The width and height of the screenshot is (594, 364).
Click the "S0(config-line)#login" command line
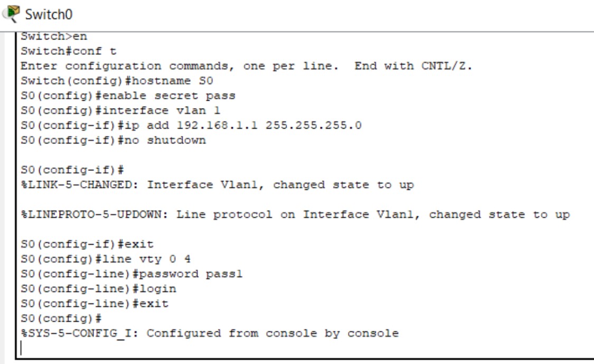pos(98,289)
